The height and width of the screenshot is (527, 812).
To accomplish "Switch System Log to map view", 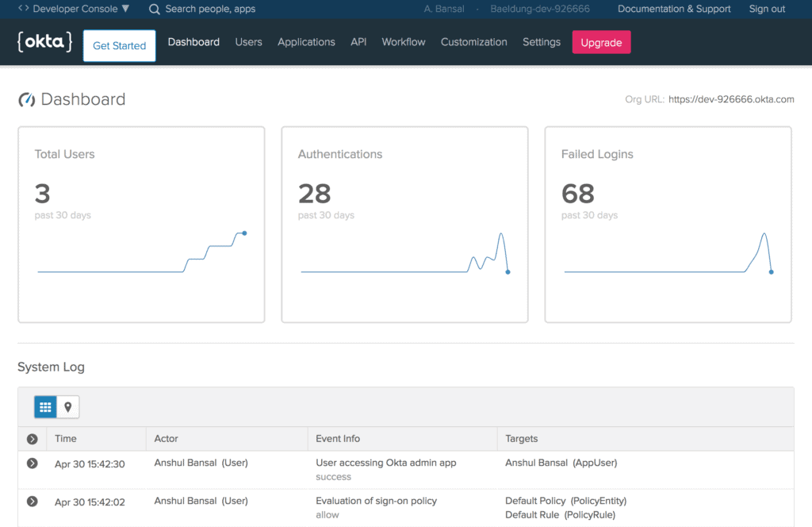I will click(x=68, y=407).
